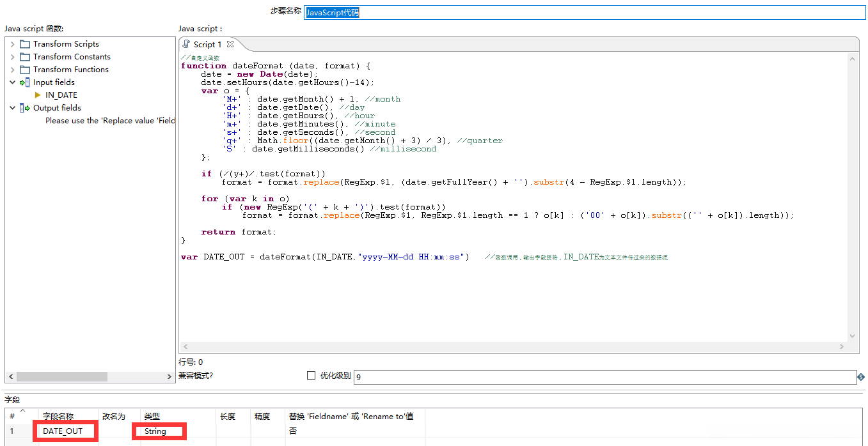Screen dimensions: 868x446
Task: Click the 字段名称 column header
Action: pyautogui.click(x=58, y=416)
